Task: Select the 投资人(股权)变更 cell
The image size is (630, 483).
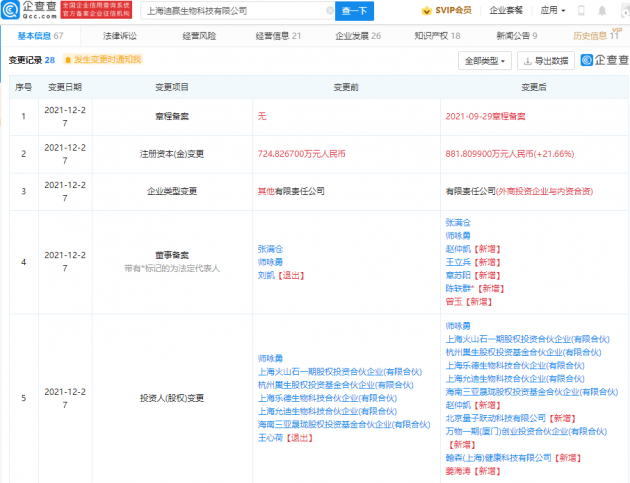Action: pyautogui.click(x=172, y=398)
